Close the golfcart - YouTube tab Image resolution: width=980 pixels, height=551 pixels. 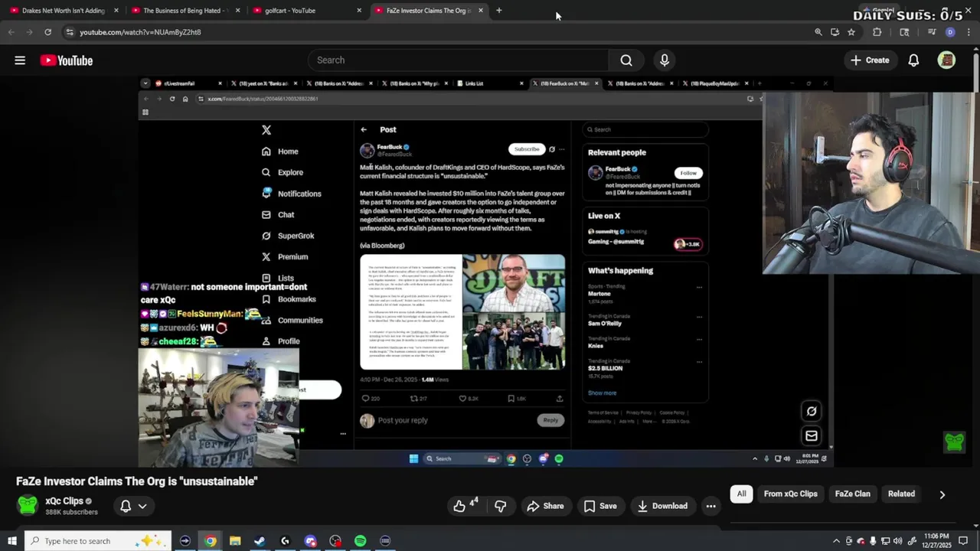(359, 11)
